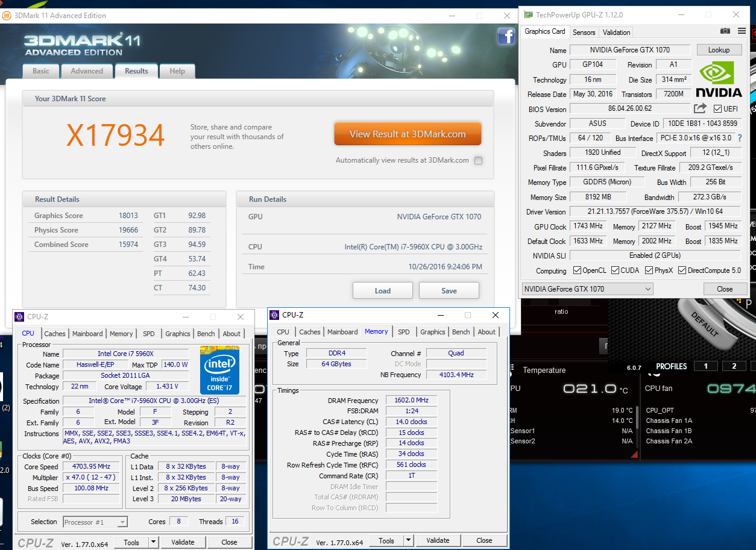This screenshot has height=550, width=756.
Task: Open the Sensors tab in GPU-Z
Action: click(584, 33)
